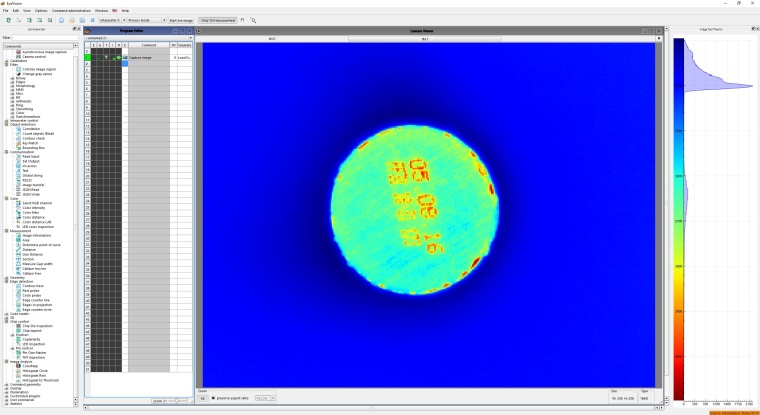Click the blue X delete toolbar icon
This screenshot has width=760, height=415.
tap(93, 19)
